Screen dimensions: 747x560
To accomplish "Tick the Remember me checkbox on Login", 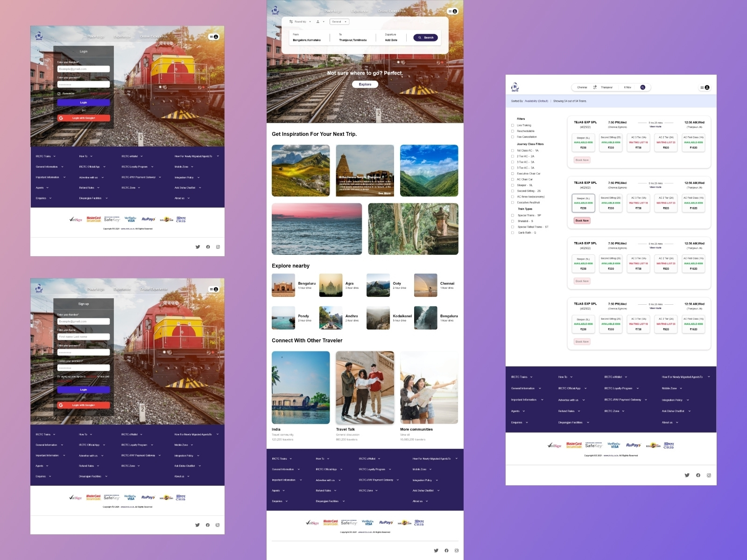I will [59, 94].
